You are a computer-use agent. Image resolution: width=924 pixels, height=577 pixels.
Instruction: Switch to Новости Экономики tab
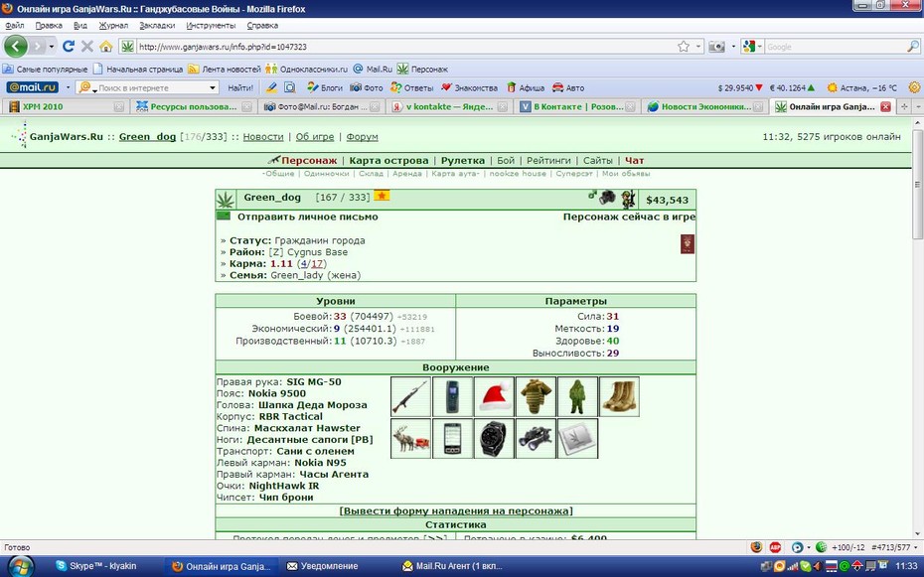[x=705, y=106]
